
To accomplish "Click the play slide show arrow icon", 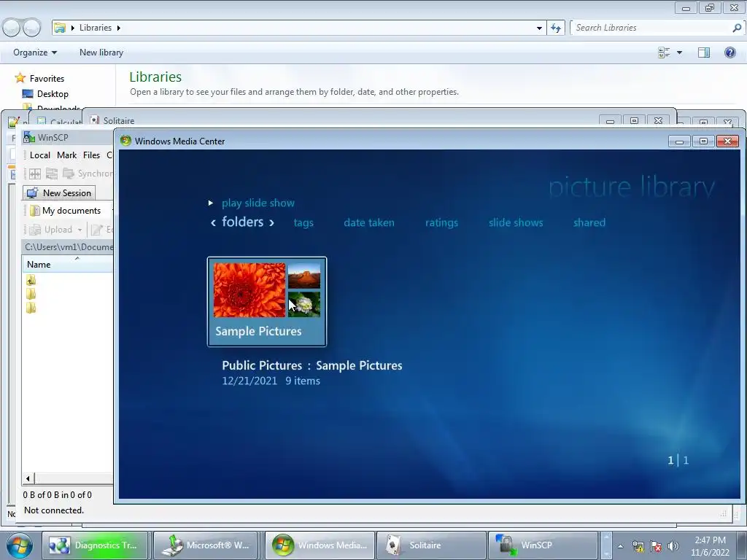I will click(x=211, y=203).
